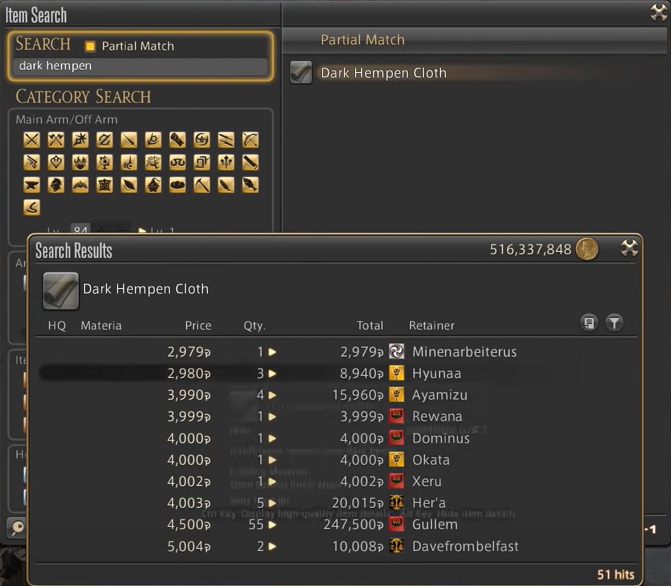
Task: Select the fish category icon
Action: click(250, 185)
